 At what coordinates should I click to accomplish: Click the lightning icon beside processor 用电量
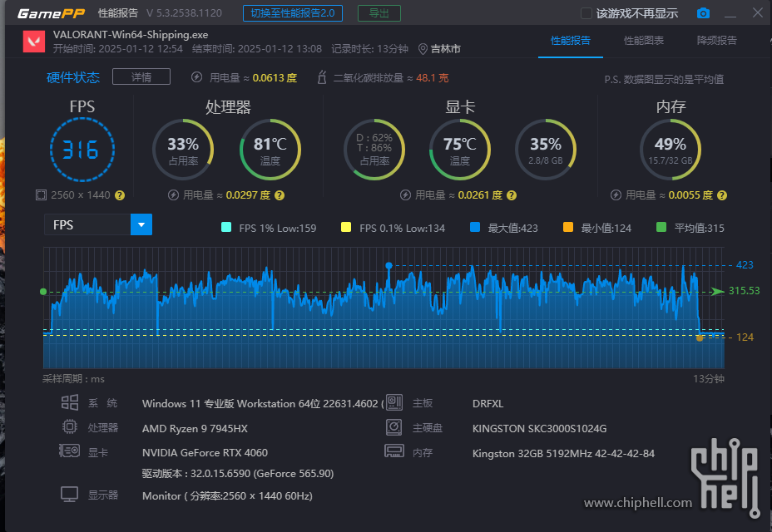173,195
